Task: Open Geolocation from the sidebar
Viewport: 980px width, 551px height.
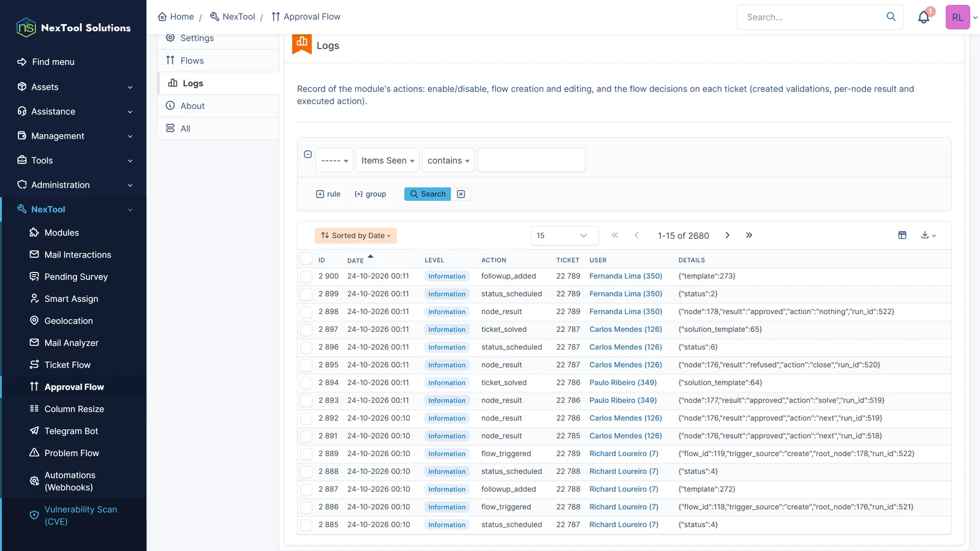Action: (69, 321)
